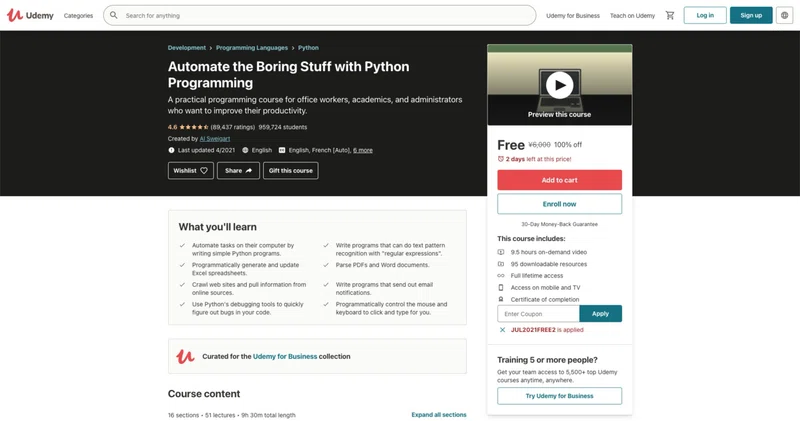This screenshot has width=800, height=421.
Task: Click the Free price label
Action: coord(511,145)
